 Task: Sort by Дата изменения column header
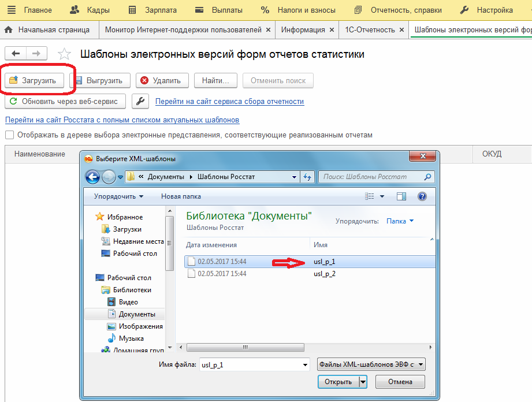click(211, 245)
